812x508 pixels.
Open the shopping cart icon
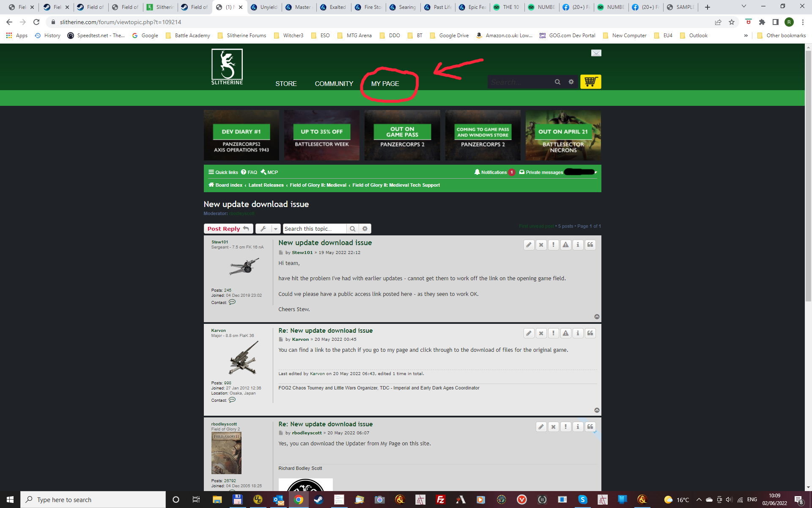[x=591, y=81]
